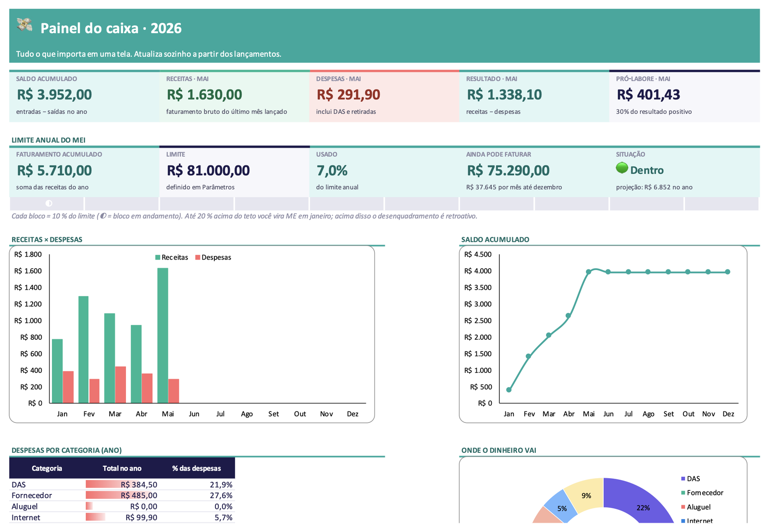Click the half-circle marker in the limit progress bar

point(49,203)
